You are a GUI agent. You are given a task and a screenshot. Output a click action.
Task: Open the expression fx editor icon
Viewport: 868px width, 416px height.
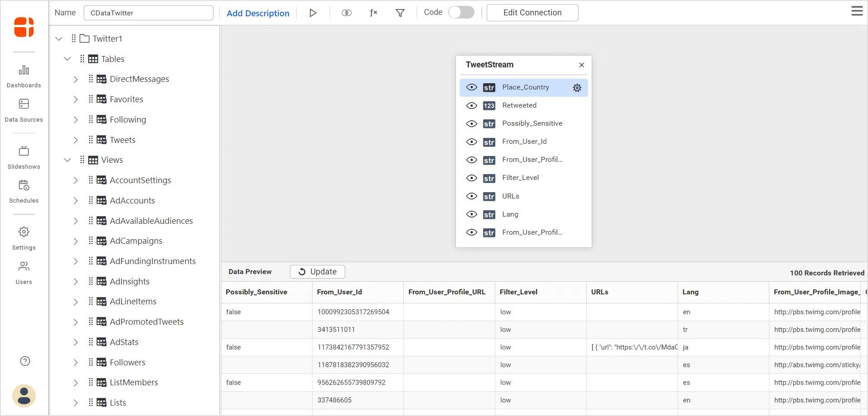pos(373,13)
